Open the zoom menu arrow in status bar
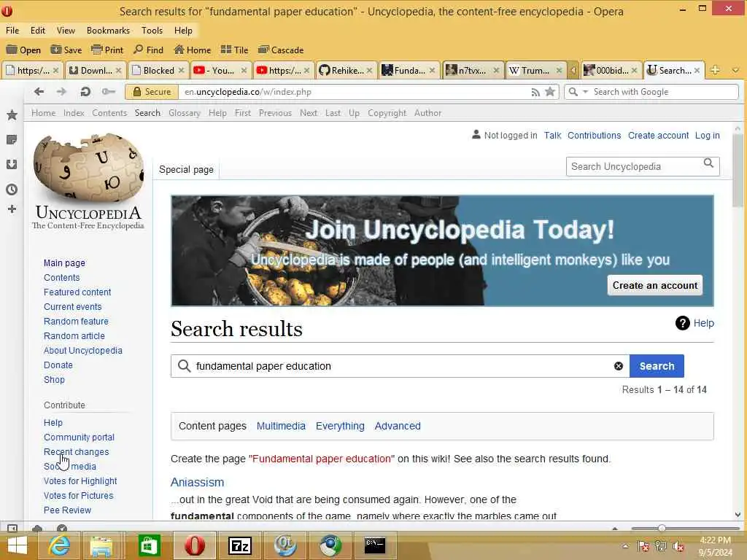Viewport: 747px width, 560px height. (614, 528)
